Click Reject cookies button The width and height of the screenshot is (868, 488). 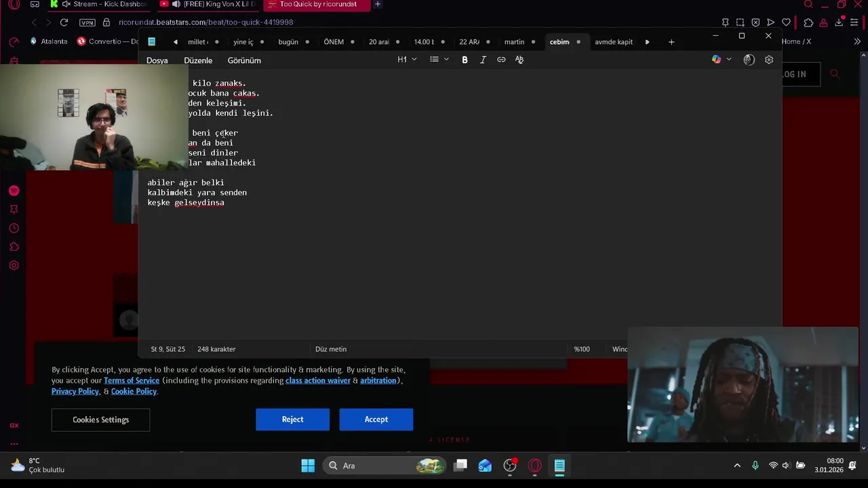tap(293, 420)
